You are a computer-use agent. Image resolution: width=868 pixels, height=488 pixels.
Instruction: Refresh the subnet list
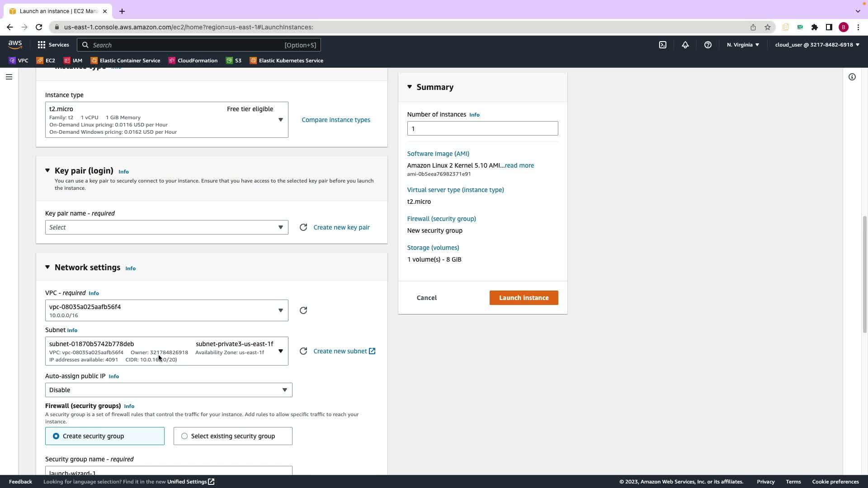point(303,351)
